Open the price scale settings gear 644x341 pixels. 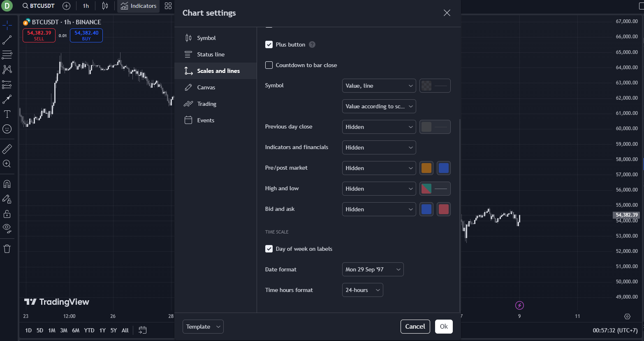pyautogui.click(x=627, y=316)
